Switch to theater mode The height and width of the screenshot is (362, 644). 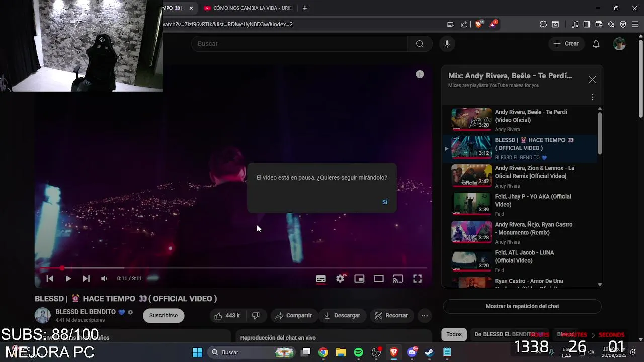tap(379, 279)
